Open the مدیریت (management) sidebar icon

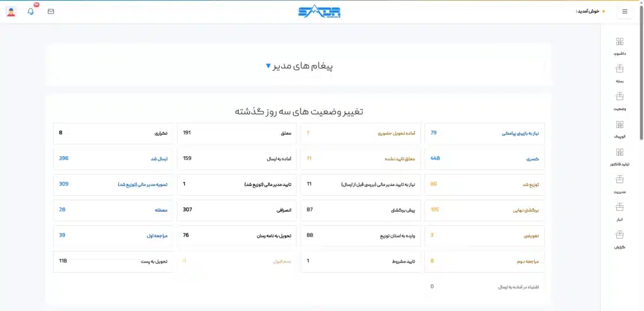coord(619,179)
